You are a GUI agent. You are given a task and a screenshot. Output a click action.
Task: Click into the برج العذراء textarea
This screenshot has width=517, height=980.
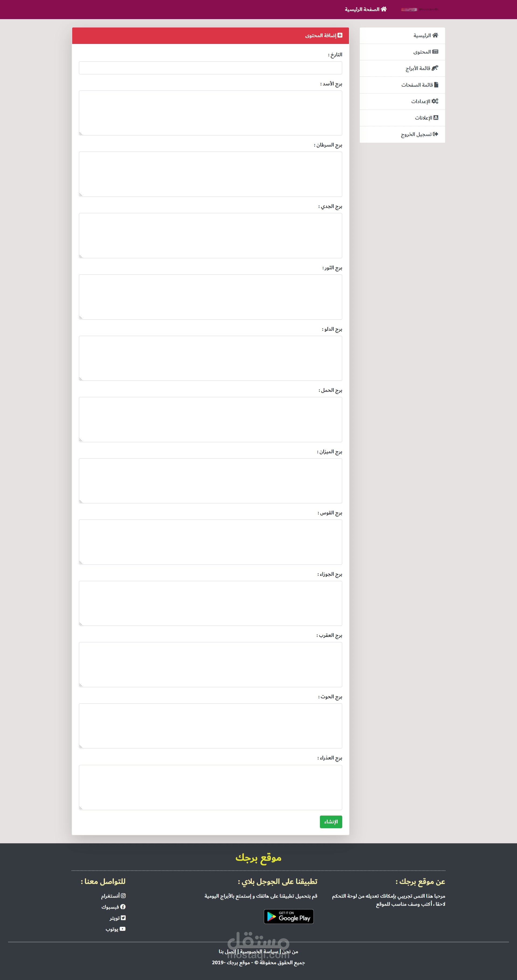tap(210, 787)
